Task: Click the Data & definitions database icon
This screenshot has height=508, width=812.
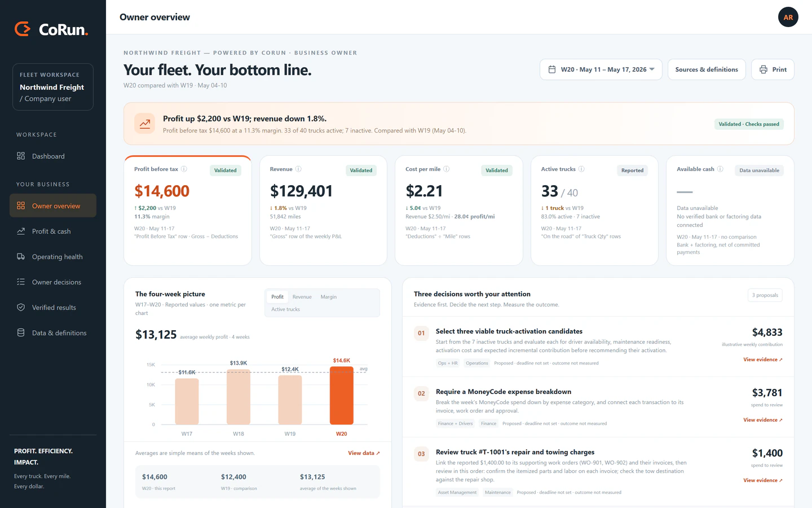Action: (x=21, y=332)
